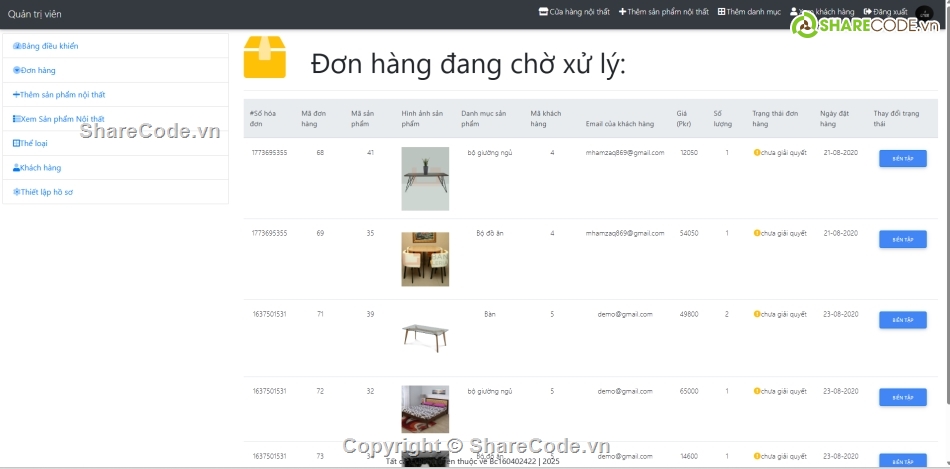Click the grid icon beside Thêm danh mục
Viewport: 950px width, 469px height.
[722, 12]
